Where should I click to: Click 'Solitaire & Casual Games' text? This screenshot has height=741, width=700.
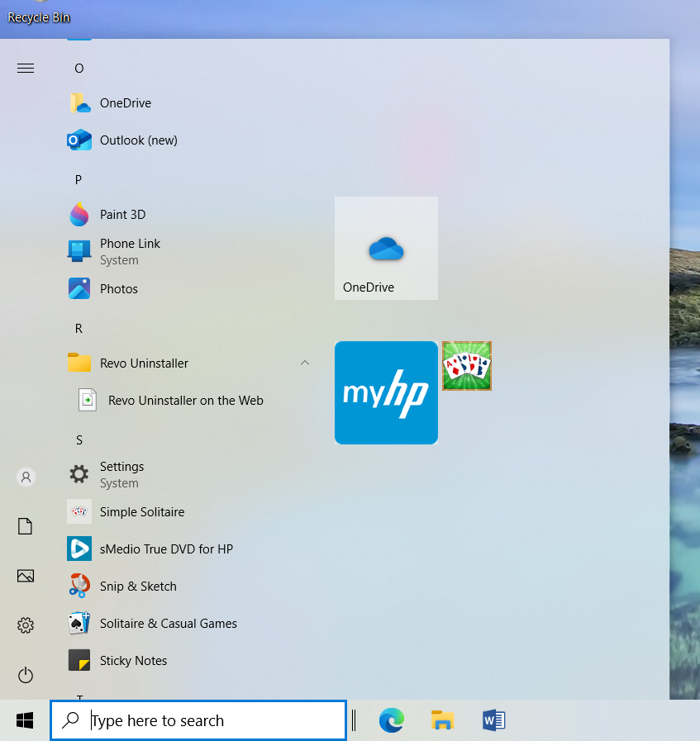click(169, 624)
